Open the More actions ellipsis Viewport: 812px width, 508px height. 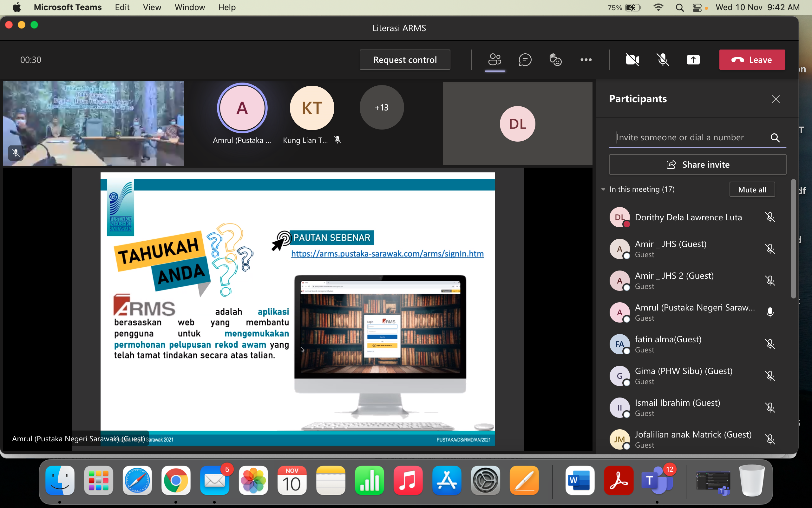586,60
